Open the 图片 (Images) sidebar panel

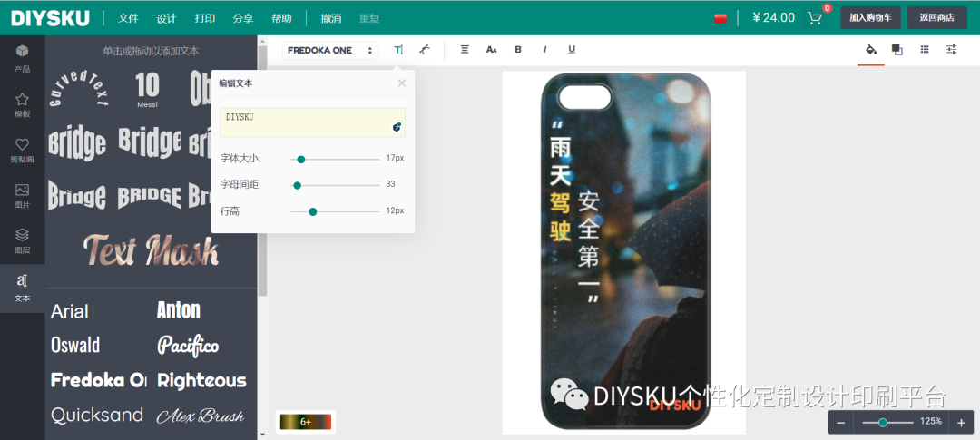tap(22, 196)
